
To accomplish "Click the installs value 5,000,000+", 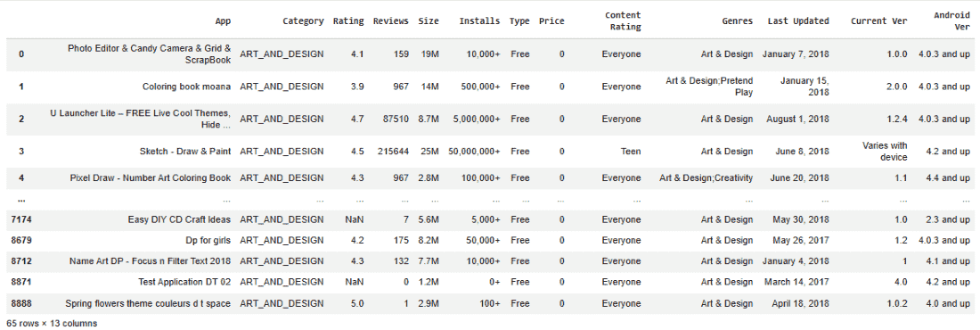I will point(477,119).
